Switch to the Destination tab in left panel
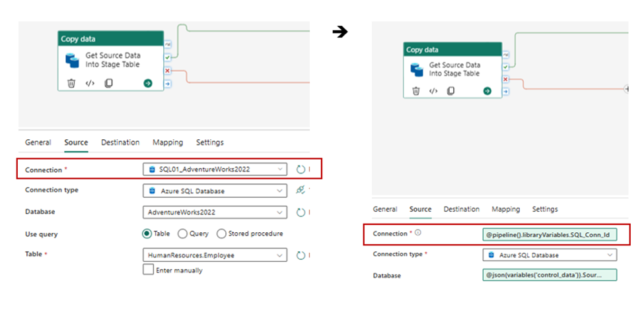 [120, 142]
